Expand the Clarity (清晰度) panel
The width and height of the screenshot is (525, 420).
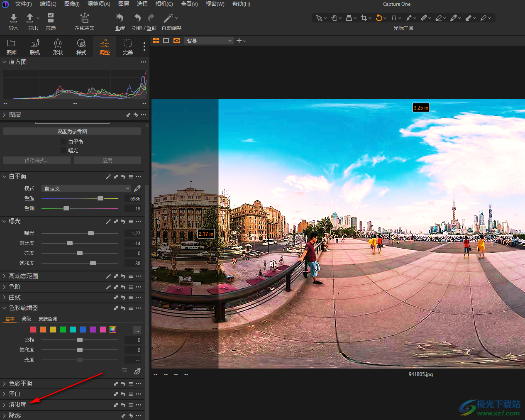pos(17,405)
